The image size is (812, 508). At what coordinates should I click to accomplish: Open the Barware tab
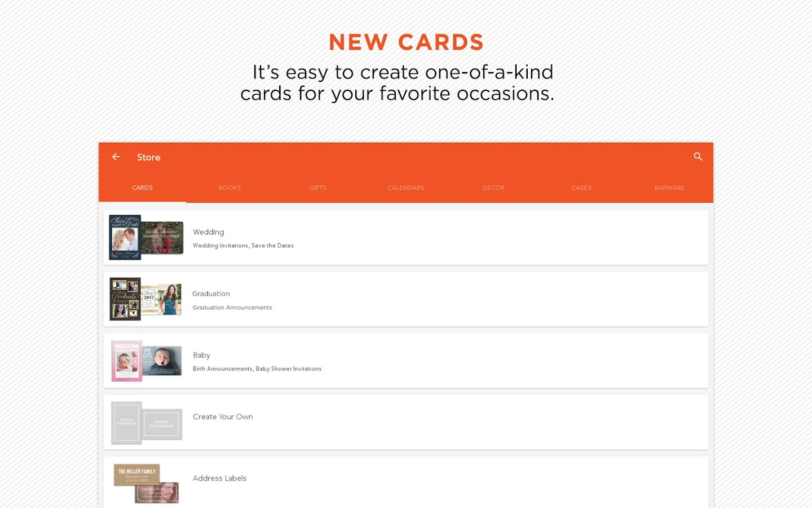(669, 188)
